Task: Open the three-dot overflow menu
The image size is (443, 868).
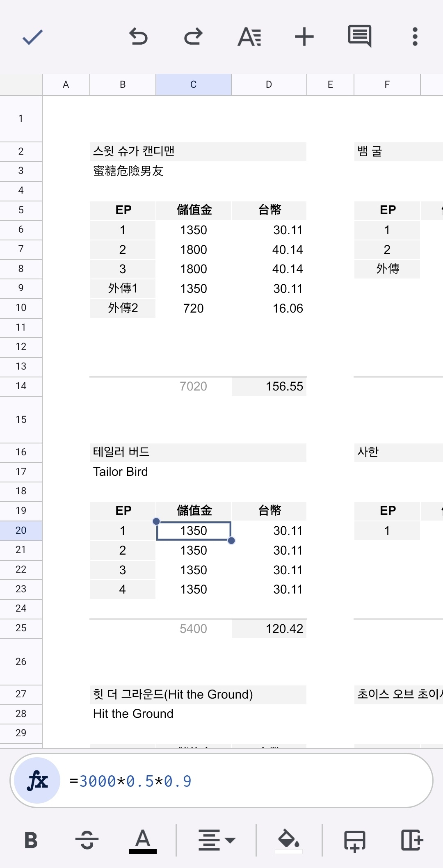Action: [x=415, y=37]
